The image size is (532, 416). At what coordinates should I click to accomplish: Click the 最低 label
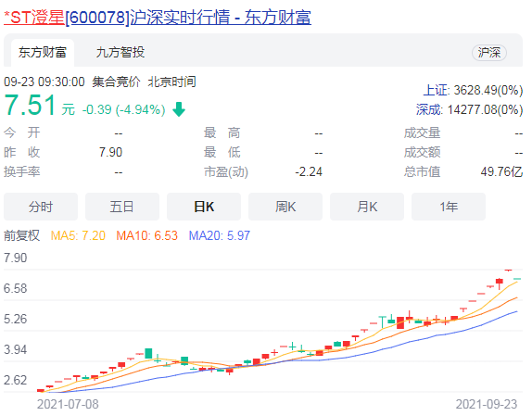[x=222, y=152]
